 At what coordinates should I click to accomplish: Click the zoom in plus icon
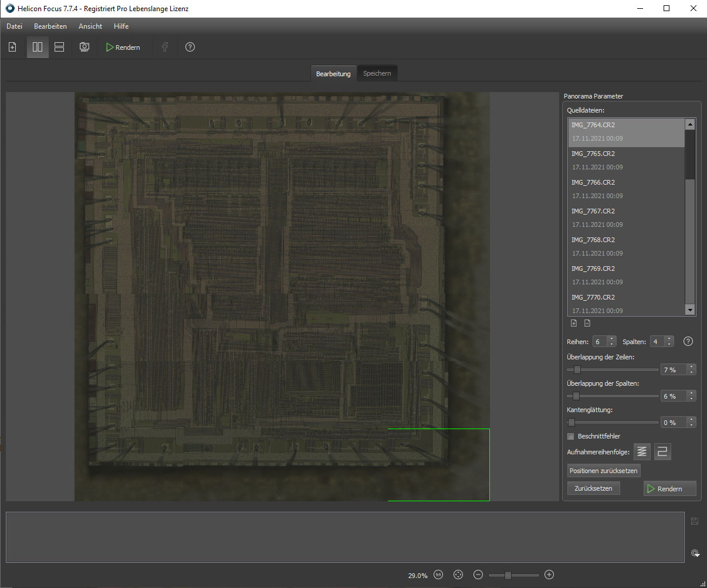(x=549, y=575)
